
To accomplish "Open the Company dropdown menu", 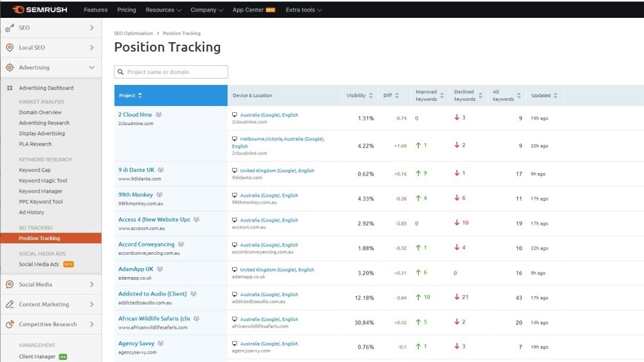I will point(207,10).
